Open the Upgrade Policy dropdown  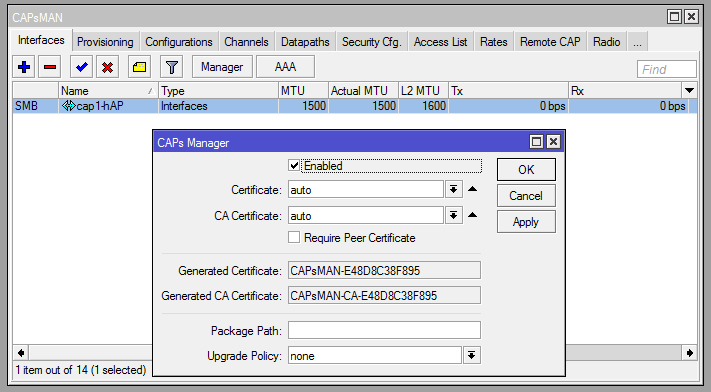click(x=472, y=356)
